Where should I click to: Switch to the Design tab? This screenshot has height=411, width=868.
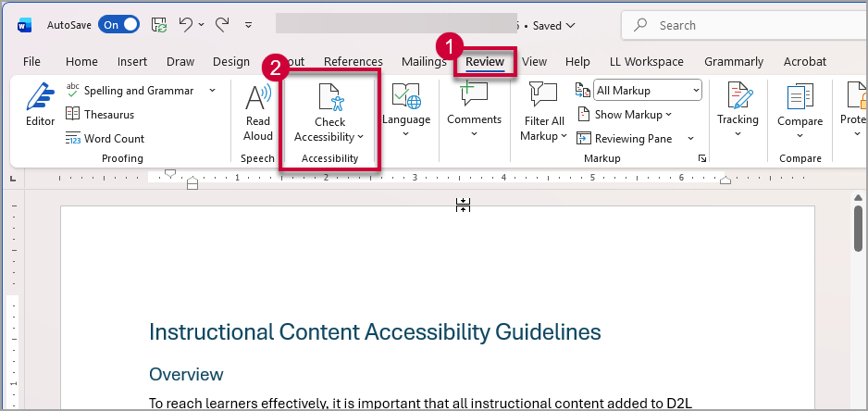tap(231, 61)
